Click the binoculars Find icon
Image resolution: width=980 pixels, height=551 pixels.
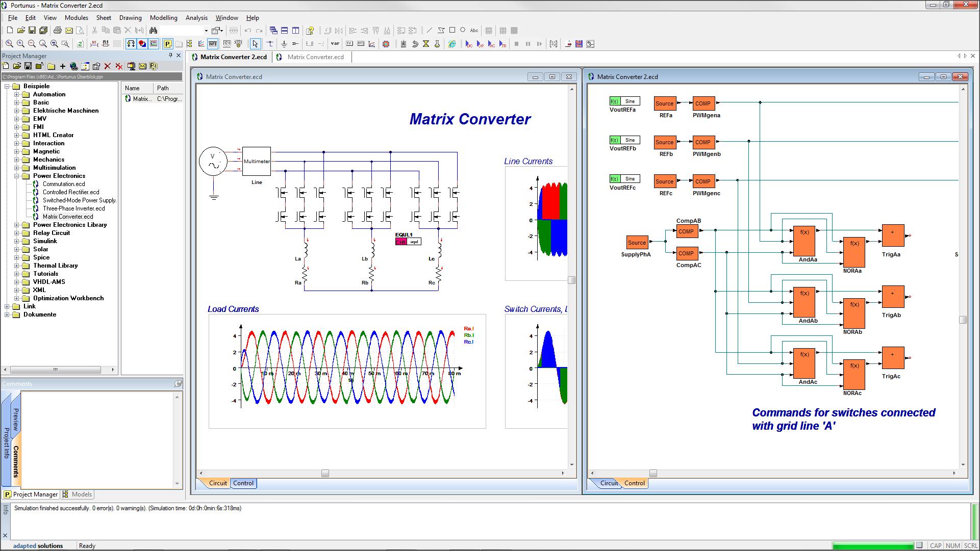(153, 31)
